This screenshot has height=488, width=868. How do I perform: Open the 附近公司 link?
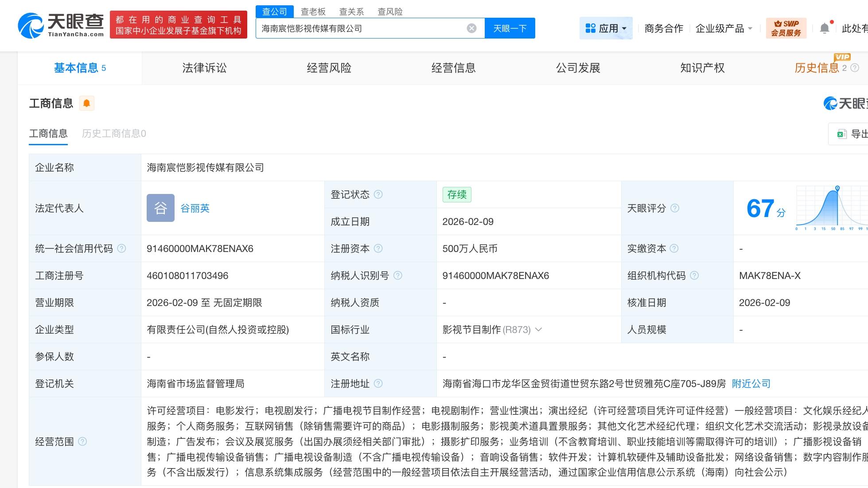(x=751, y=383)
